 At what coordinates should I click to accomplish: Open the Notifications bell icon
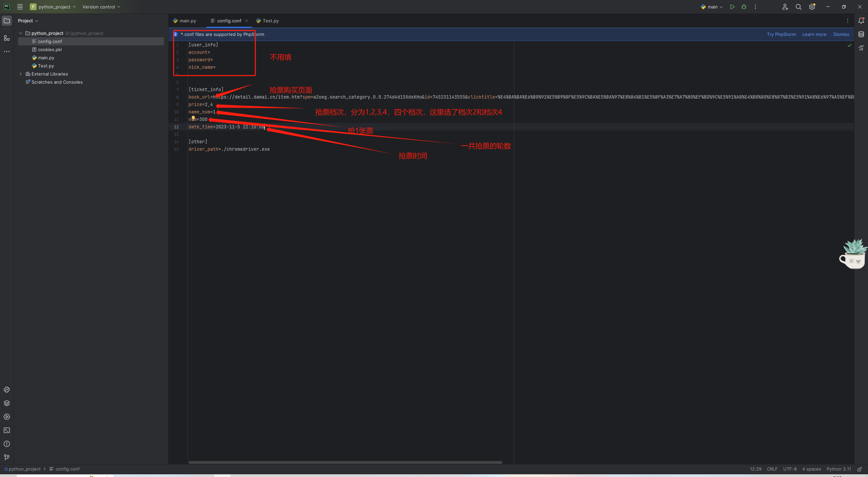[861, 21]
